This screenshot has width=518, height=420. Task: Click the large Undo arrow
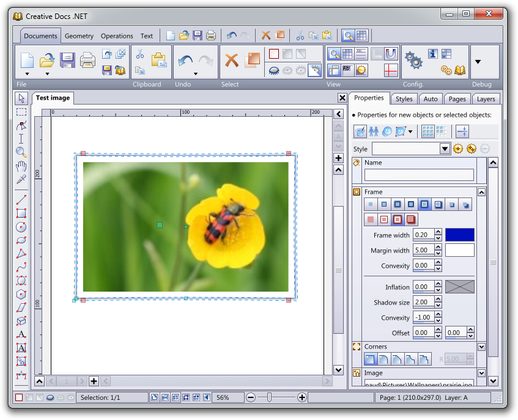pos(185,61)
